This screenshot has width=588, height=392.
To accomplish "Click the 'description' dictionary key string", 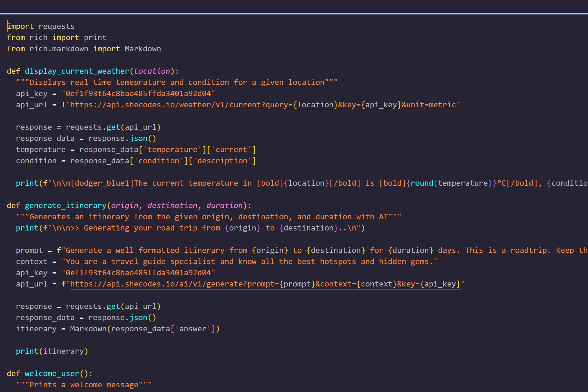I will pyautogui.click(x=222, y=161).
